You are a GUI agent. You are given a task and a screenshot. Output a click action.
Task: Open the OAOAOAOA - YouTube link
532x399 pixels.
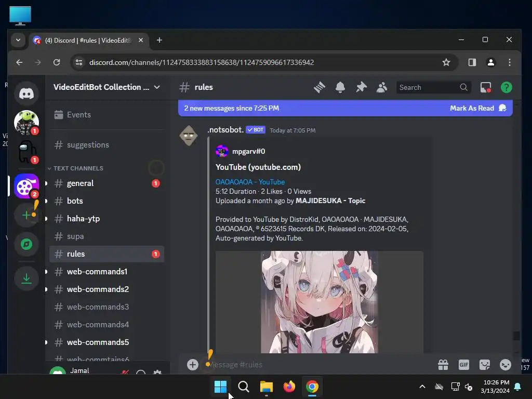[250, 182]
